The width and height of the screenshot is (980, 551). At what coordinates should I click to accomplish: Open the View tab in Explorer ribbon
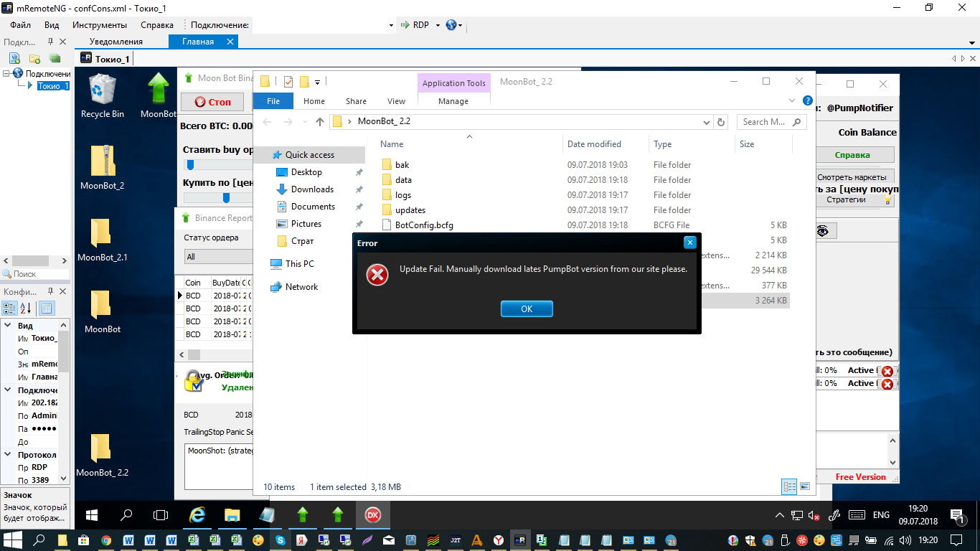tap(397, 101)
